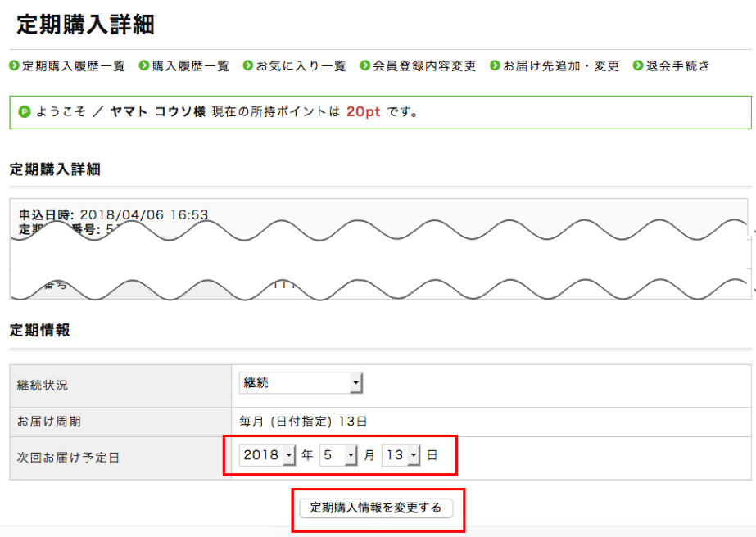The height and width of the screenshot is (537, 756).
Task: Expand the day dropdown showing 13
Action: 401,455
